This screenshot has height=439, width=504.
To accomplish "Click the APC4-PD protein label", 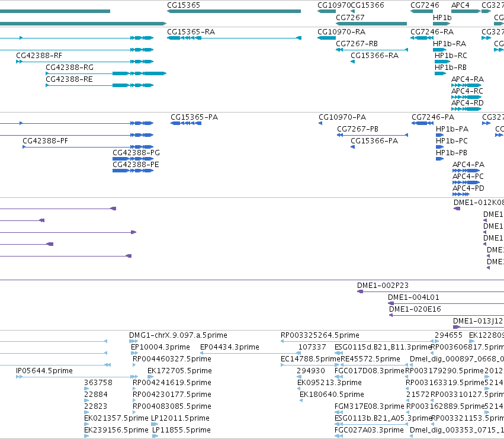I will 468,188.
